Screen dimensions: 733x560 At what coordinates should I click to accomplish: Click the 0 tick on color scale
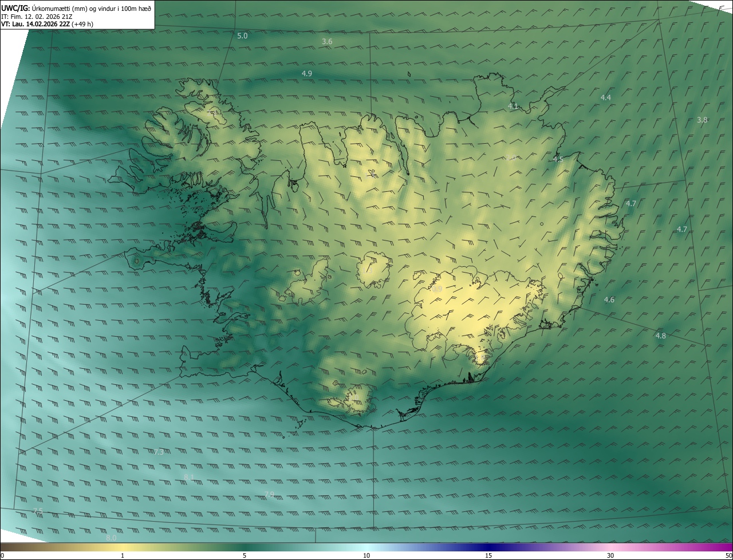pyautogui.click(x=2, y=556)
